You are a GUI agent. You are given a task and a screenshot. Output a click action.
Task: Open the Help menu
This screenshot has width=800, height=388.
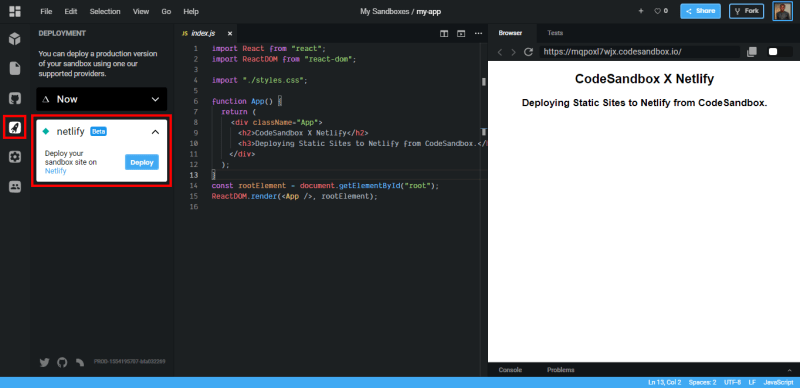[x=191, y=11]
